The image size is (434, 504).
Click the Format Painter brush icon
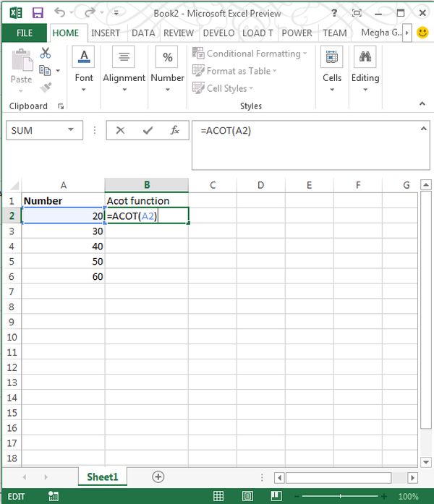[x=46, y=87]
